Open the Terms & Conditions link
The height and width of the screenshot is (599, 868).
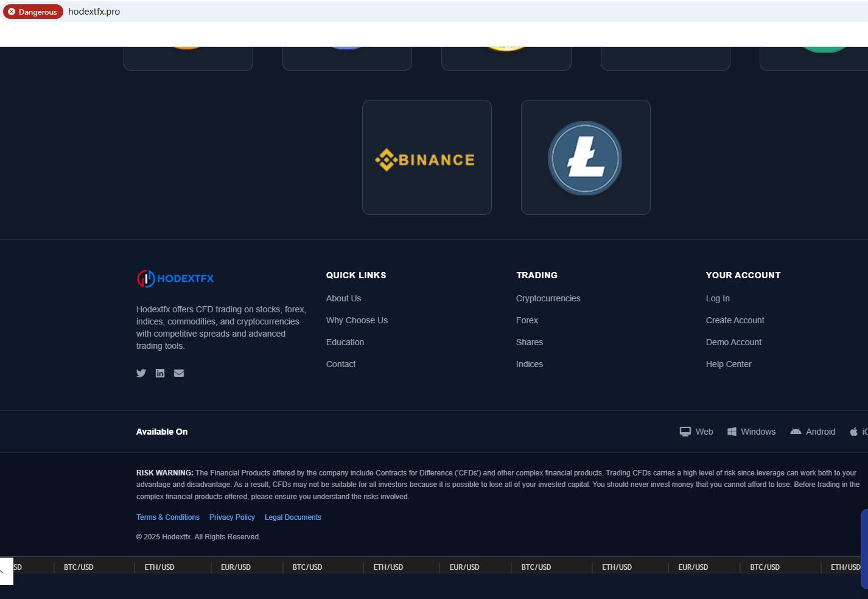168,517
